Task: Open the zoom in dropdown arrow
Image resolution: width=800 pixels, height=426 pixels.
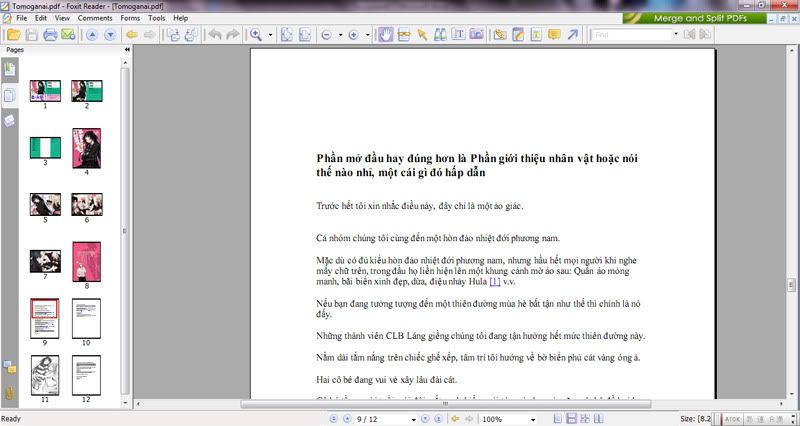Action: [367, 35]
